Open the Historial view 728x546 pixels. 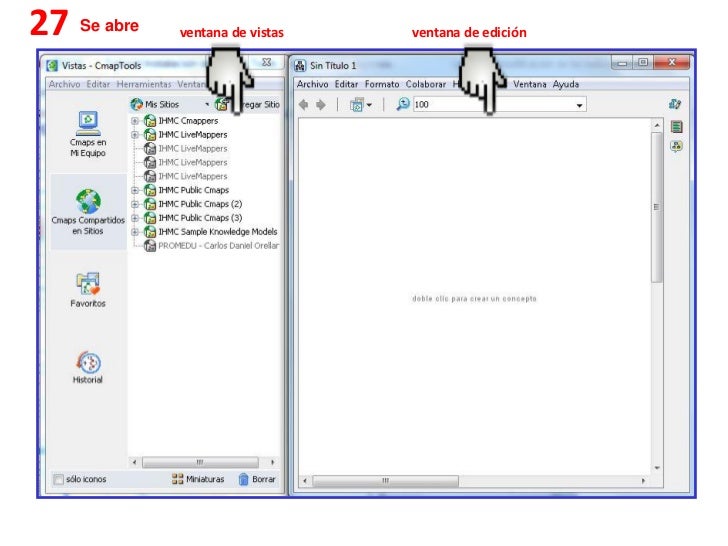88,367
